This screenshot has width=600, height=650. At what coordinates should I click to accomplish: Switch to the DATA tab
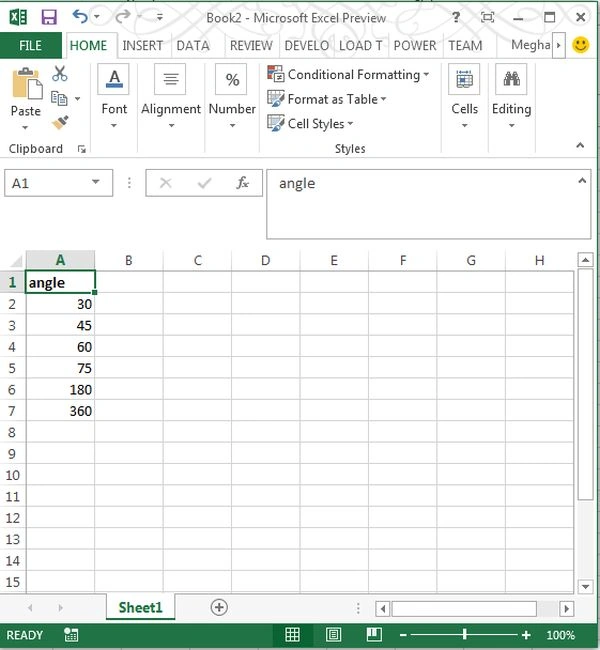[x=193, y=45]
